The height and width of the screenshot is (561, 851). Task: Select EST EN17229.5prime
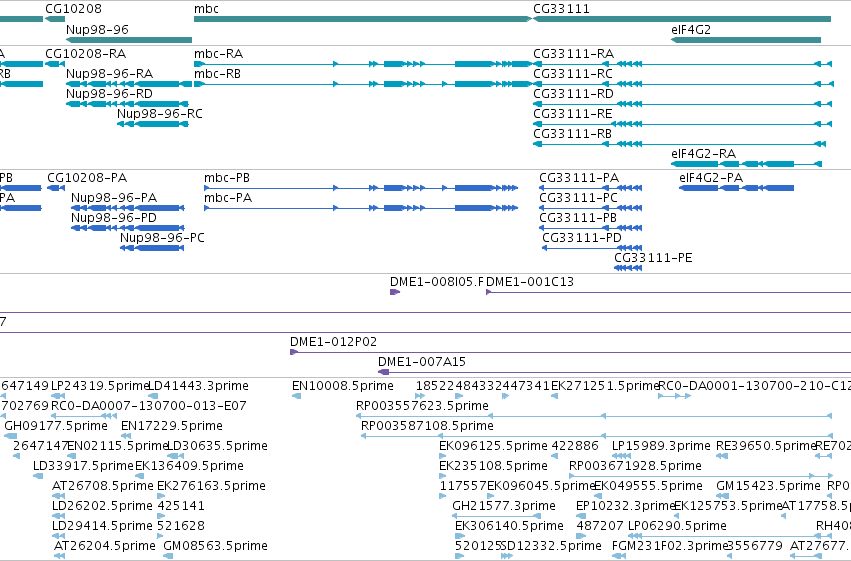[126, 436]
